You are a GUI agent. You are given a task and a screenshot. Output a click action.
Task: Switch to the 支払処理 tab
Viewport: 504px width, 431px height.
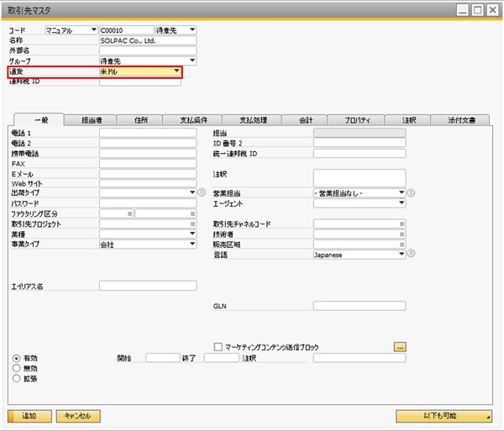(x=252, y=120)
